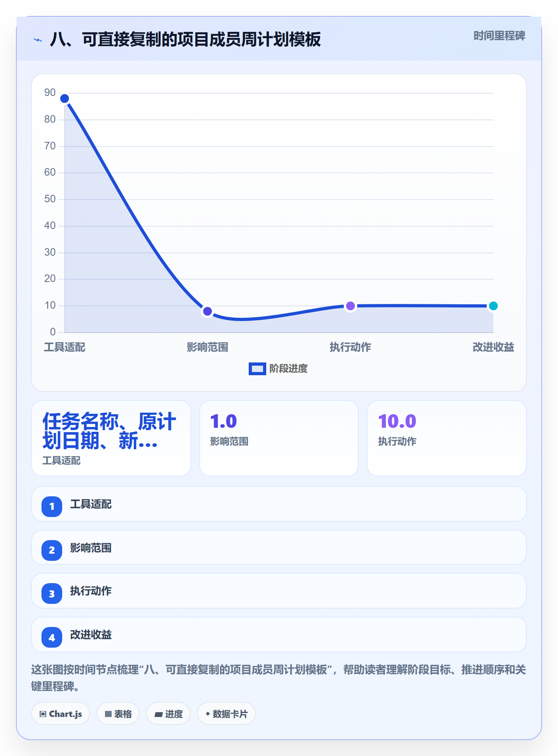Click the number 4 badge in the list
Image resolution: width=558 pixels, height=756 pixels.
[x=52, y=637]
